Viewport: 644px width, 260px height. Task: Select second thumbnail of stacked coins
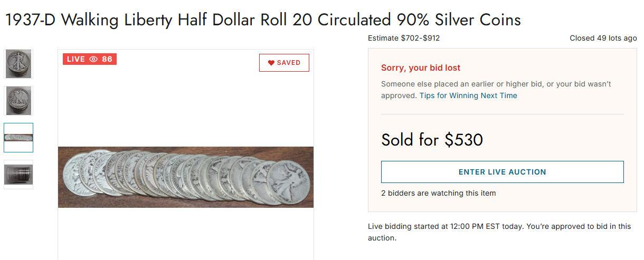coord(18,101)
